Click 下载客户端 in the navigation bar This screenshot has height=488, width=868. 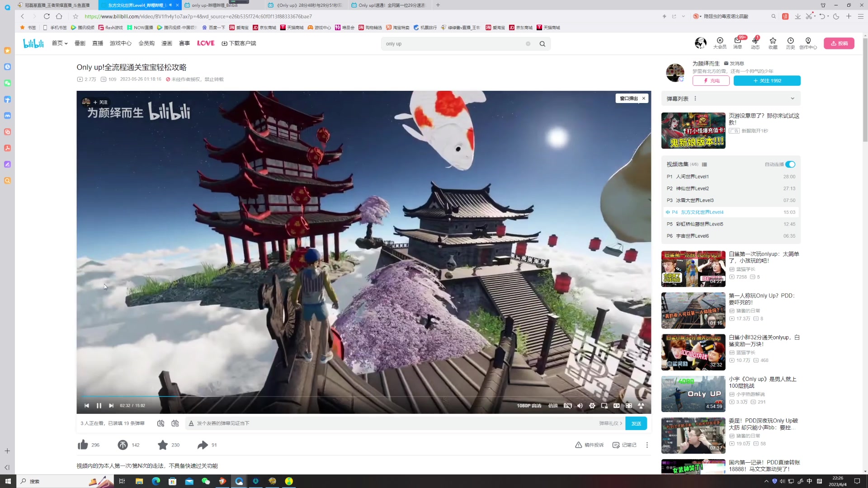(239, 43)
